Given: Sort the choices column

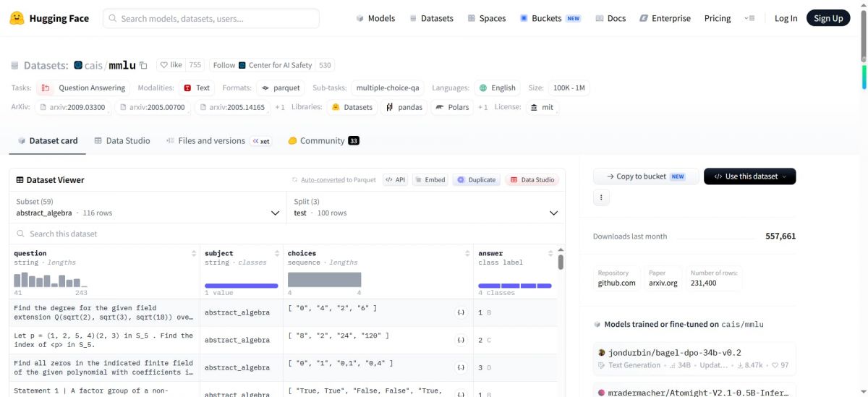Looking at the screenshot, I should tap(467, 254).
